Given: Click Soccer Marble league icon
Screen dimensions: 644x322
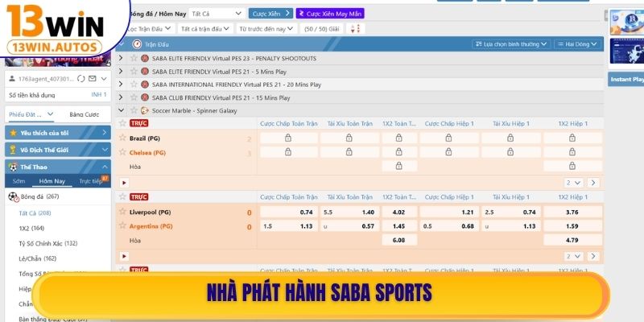Looking at the screenshot, I should pyautogui.click(x=145, y=110).
